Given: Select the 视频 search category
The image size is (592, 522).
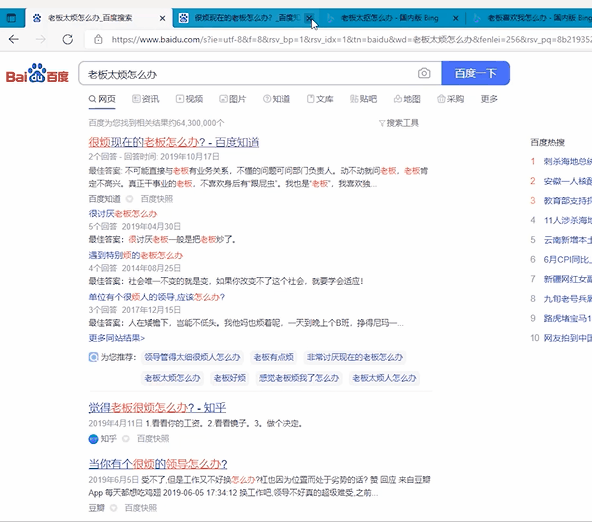Looking at the screenshot, I should coord(190,99).
